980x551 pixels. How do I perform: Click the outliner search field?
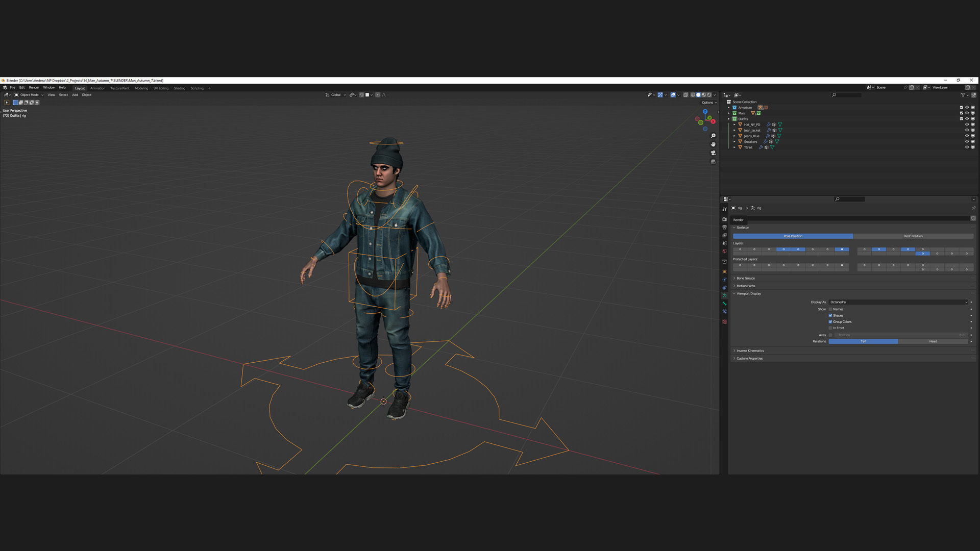pyautogui.click(x=846, y=95)
